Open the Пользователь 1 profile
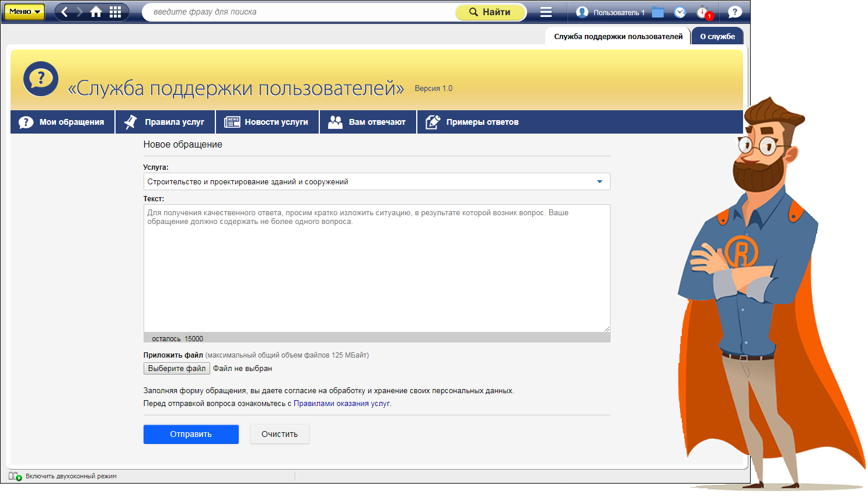The width and height of the screenshot is (868, 497). click(611, 12)
